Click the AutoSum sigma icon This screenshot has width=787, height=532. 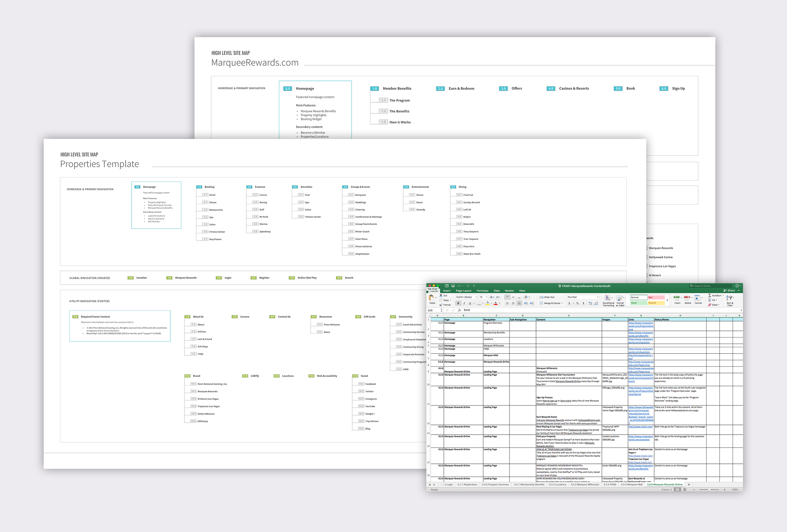tap(710, 295)
